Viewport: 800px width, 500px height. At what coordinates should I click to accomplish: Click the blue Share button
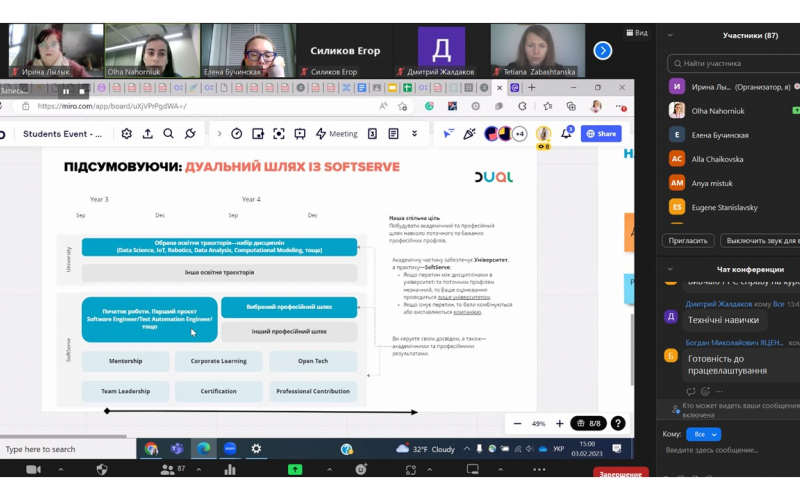click(601, 134)
